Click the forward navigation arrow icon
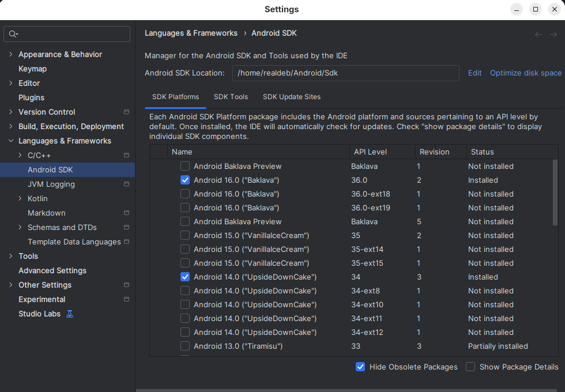The width and height of the screenshot is (565, 392). (553, 35)
